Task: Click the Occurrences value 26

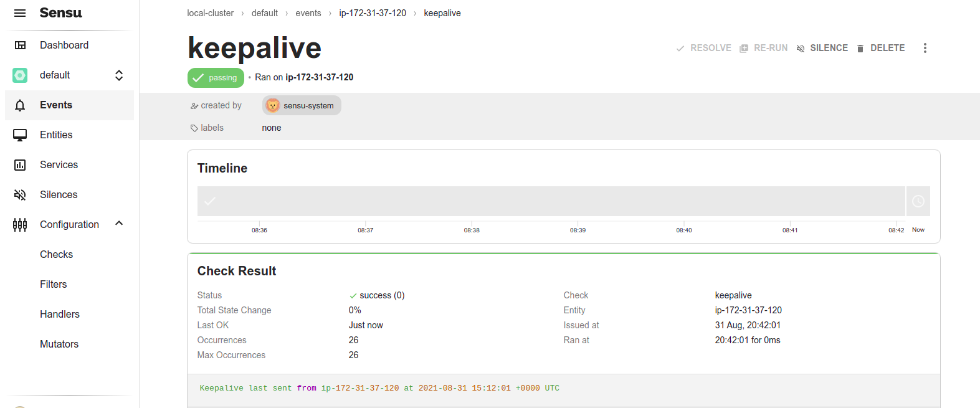Action: pos(354,340)
